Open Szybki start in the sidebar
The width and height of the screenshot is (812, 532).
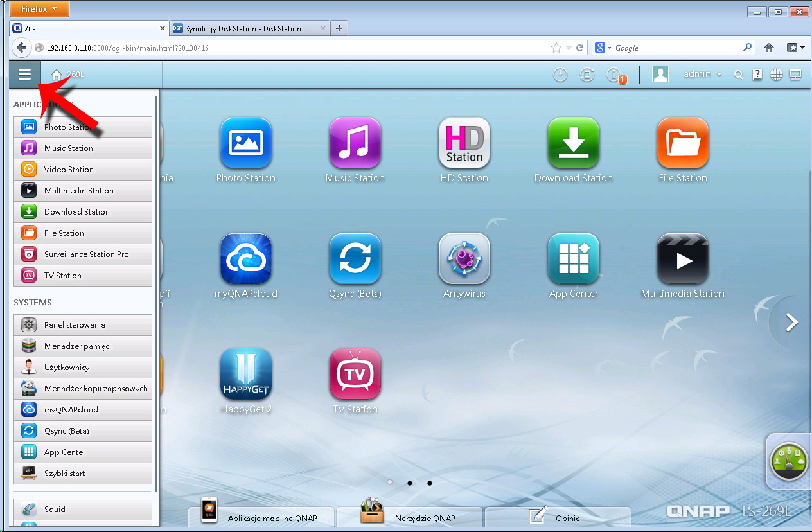click(83, 474)
